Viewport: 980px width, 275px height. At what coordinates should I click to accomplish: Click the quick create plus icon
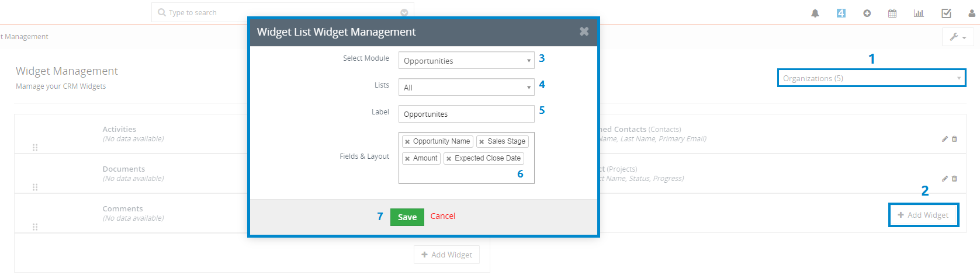click(x=867, y=13)
